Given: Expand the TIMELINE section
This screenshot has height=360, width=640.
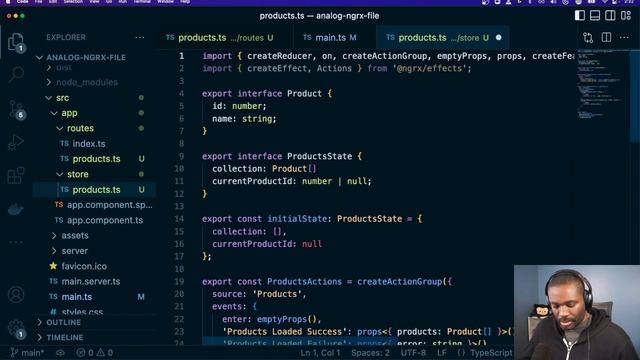Looking at the screenshot, I should coord(64,338).
